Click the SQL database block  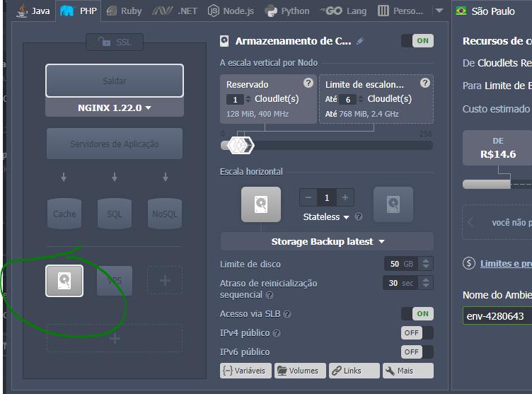pos(115,214)
